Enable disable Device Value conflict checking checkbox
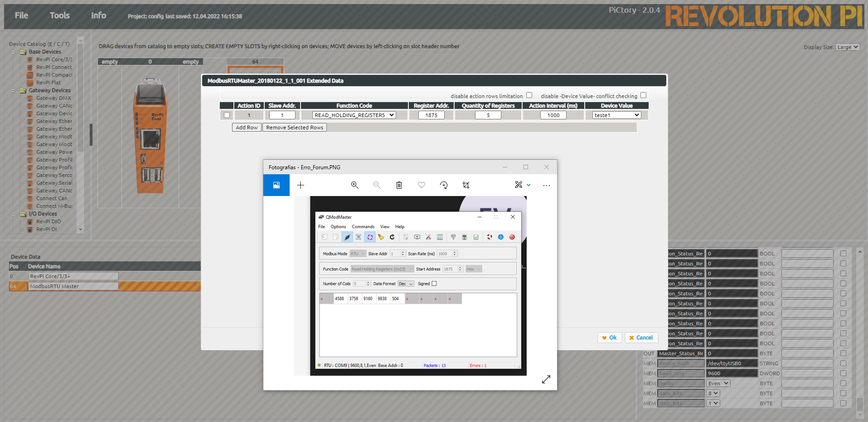Screen dimensions: 868x422 643,95
